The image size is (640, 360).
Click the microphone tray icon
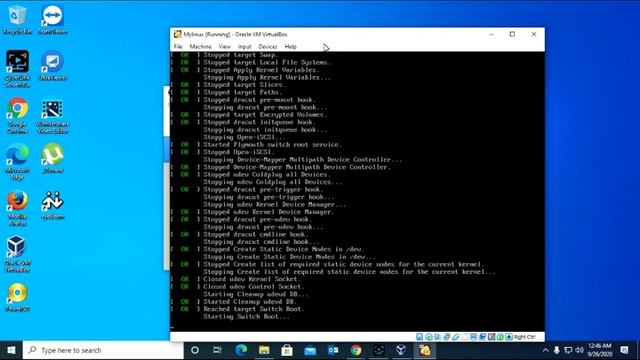pos(556,350)
